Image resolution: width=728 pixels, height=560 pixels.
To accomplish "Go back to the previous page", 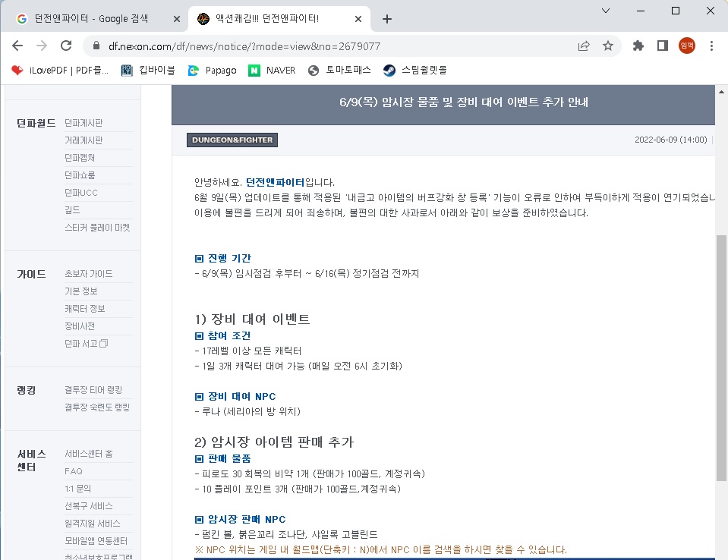I will click(17, 46).
